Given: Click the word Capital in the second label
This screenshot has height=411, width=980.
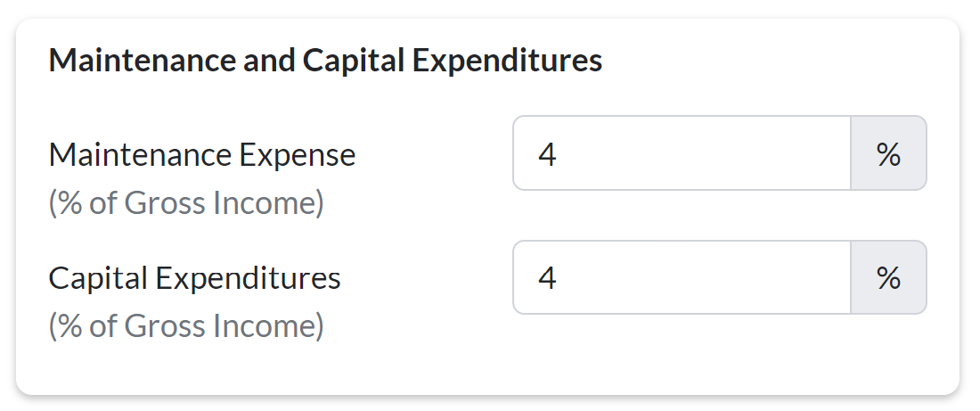Looking at the screenshot, I should point(98,278).
